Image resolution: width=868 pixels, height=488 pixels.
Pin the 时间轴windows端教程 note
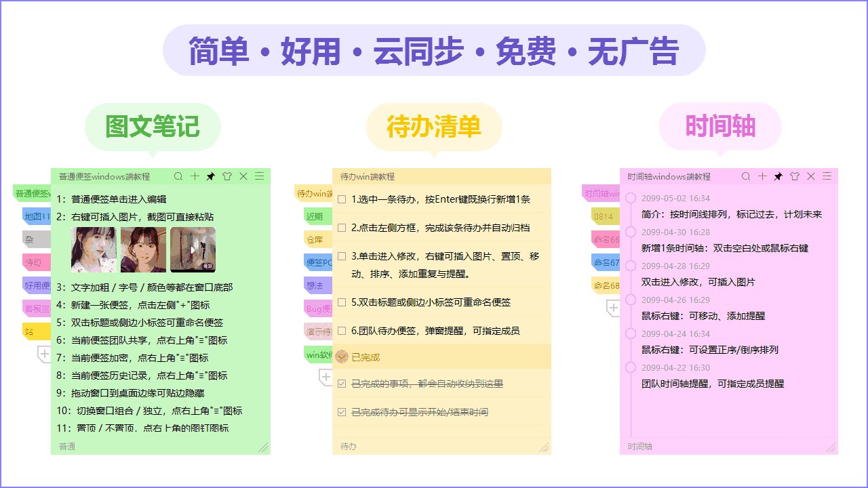click(778, 176)
